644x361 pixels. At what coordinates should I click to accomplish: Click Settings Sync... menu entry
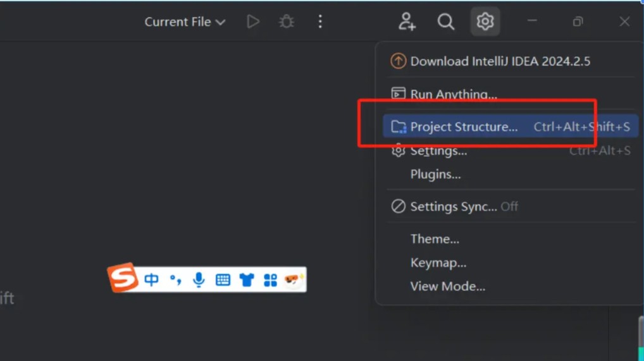pos(454,206)
